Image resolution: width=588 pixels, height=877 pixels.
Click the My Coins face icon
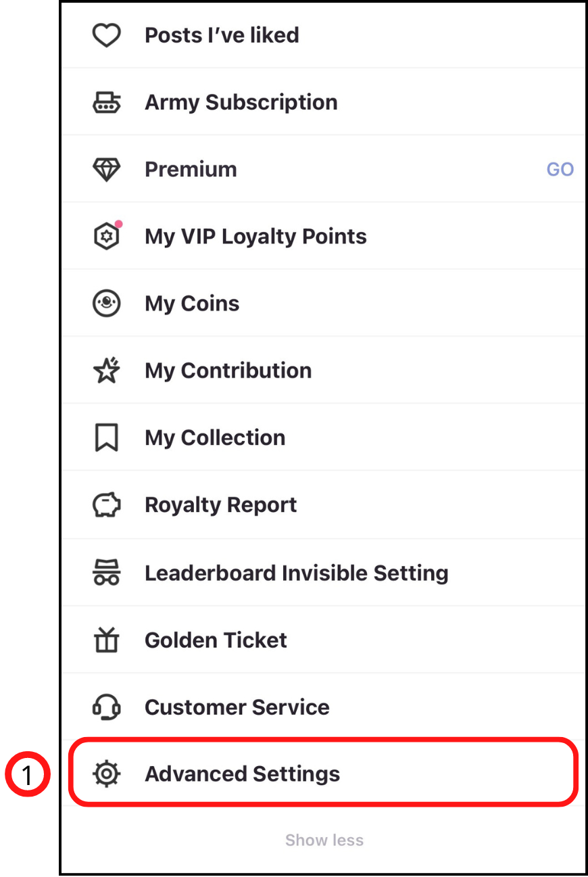106,304
